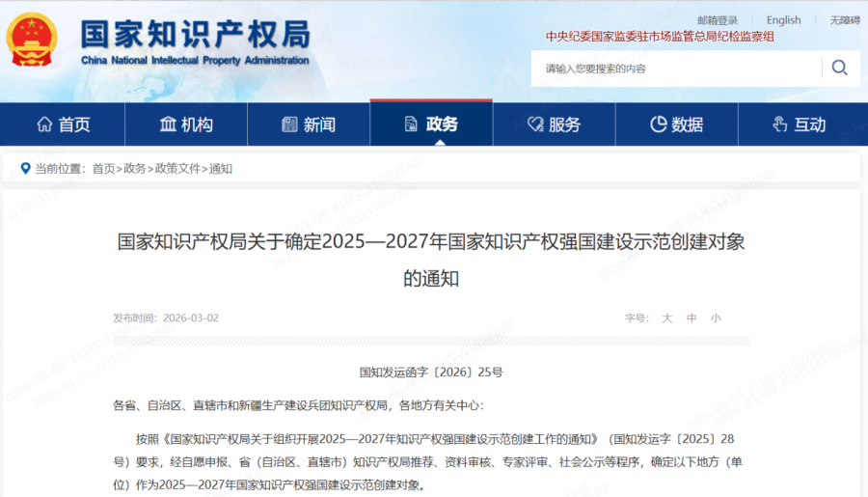Open 邮箱登录 link
Viewport: 868px width, 497px height.
[x=718, y=20]
